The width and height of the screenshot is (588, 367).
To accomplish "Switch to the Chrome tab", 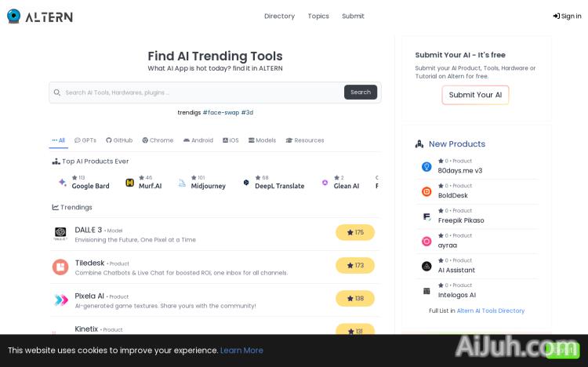I will pos(158,140).
